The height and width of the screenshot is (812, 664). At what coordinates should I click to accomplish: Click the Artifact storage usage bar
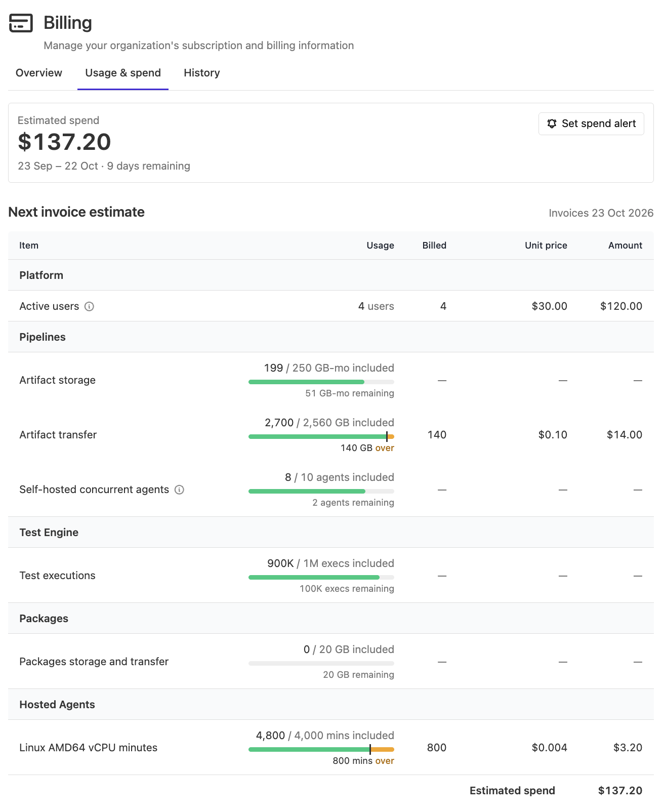(x=321, y=382)
